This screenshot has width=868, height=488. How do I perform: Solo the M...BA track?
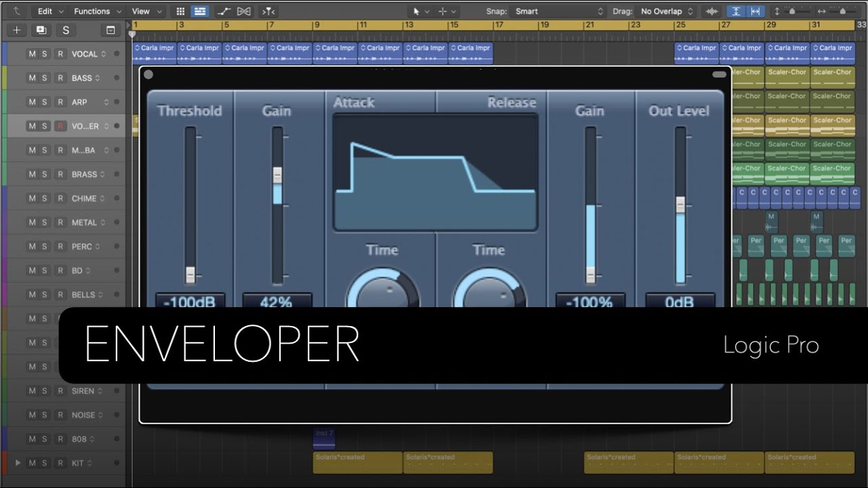[45, 150]
